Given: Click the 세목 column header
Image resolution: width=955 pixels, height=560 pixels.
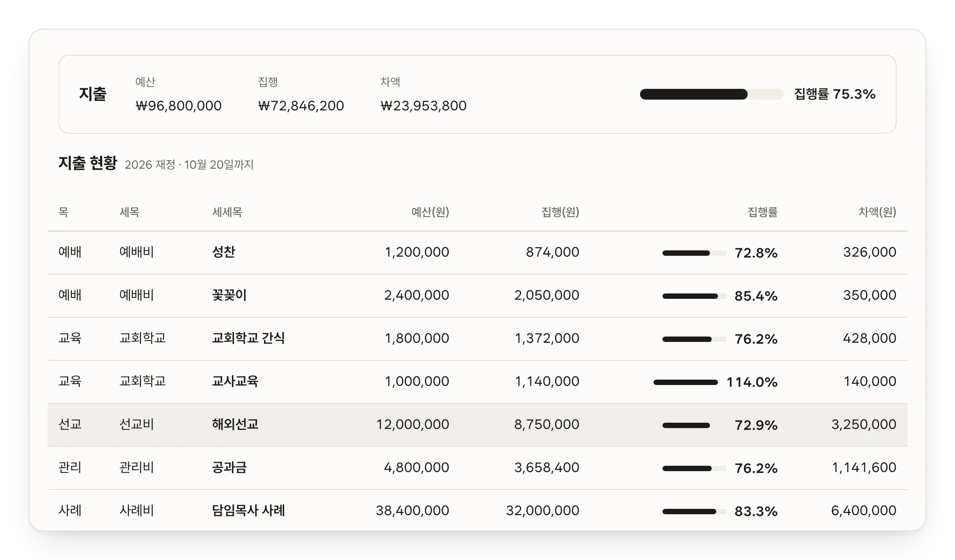Looking at the screenshot, I should (129, 212).
